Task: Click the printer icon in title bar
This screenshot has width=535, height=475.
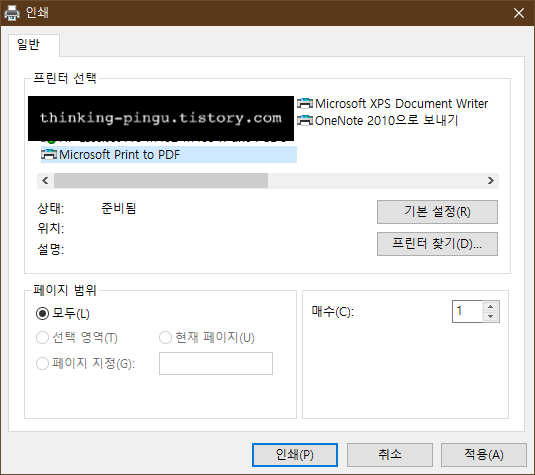Action: pyautogui.click(x=12, y=13)
